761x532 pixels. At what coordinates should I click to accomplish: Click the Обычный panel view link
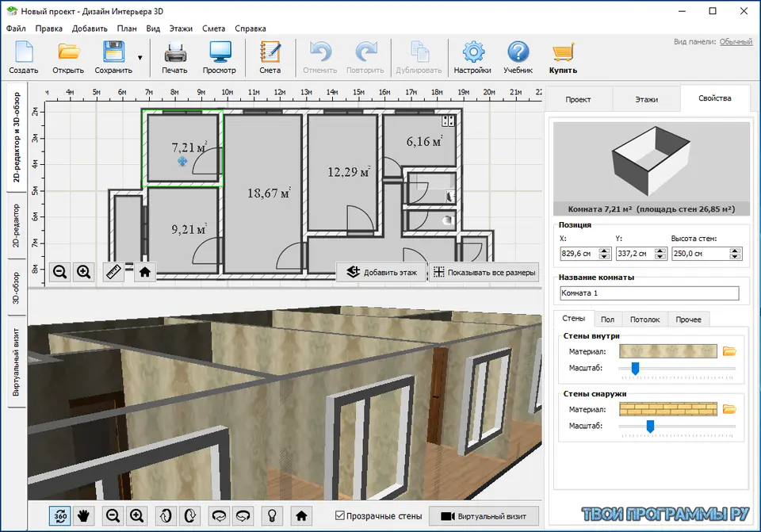pyautogui.click(x=736, y=42)
